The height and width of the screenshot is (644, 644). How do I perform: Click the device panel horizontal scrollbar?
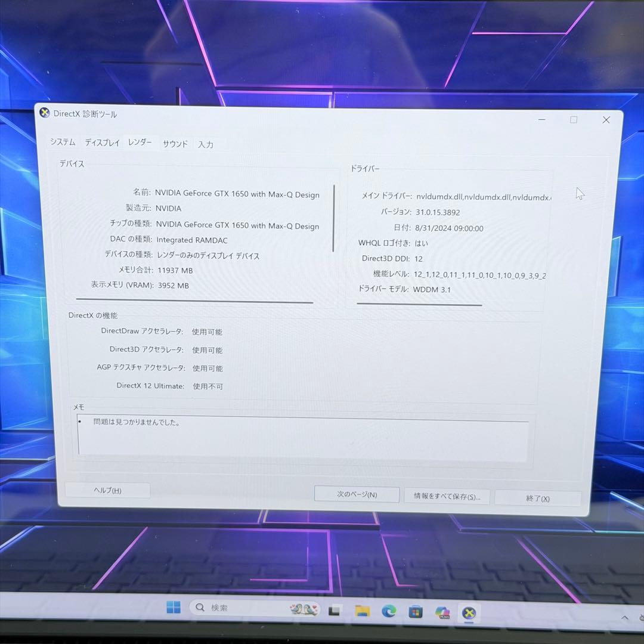pyautogui.click(x=194, y=301)
